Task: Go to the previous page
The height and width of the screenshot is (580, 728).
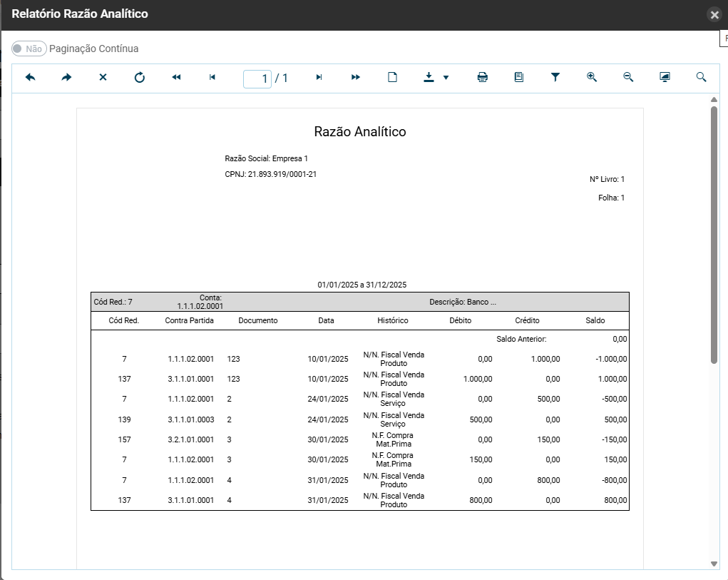Action: pyautogui.click(x=212, y=78)
